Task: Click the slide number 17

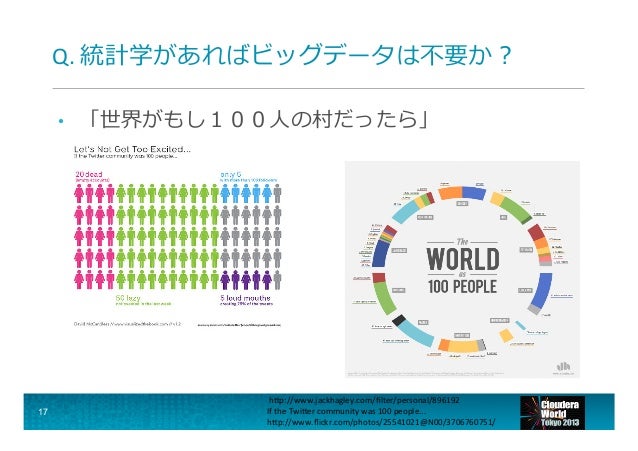Action: coord(43,412)
